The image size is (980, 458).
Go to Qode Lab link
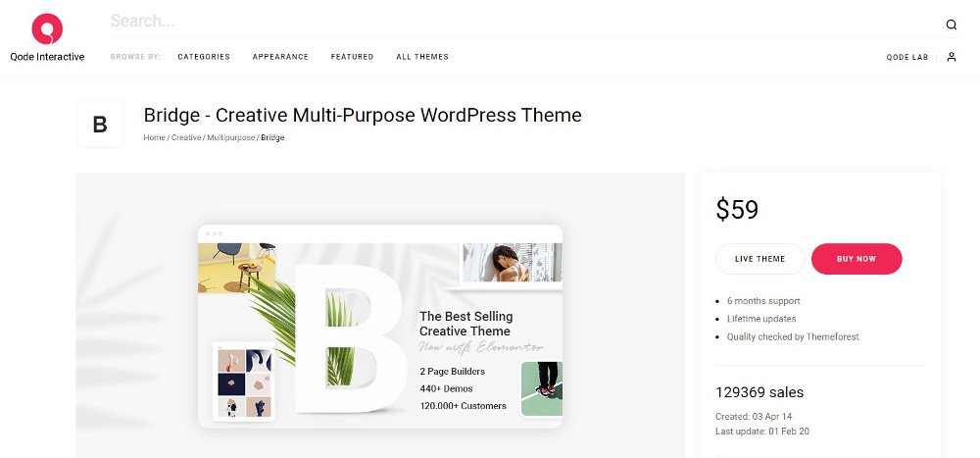906,57
